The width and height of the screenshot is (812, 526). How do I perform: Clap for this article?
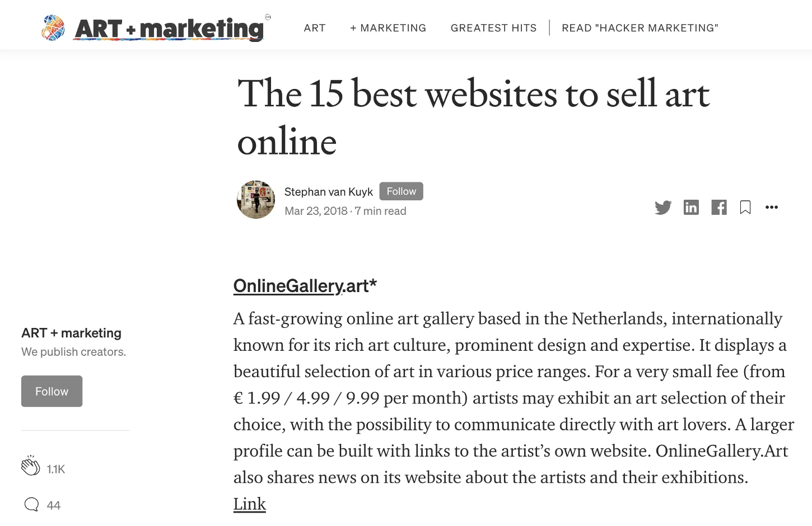30,466
